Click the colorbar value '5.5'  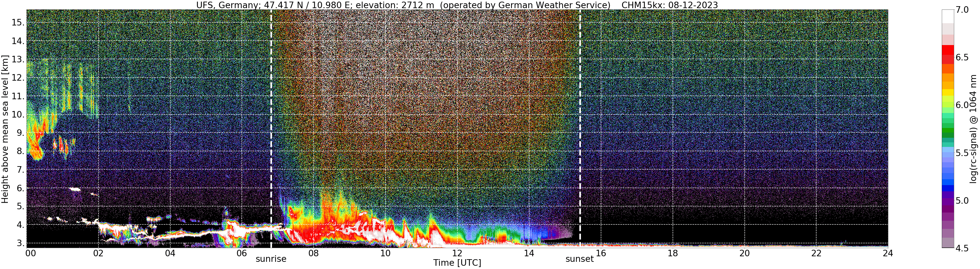[962, 153]
